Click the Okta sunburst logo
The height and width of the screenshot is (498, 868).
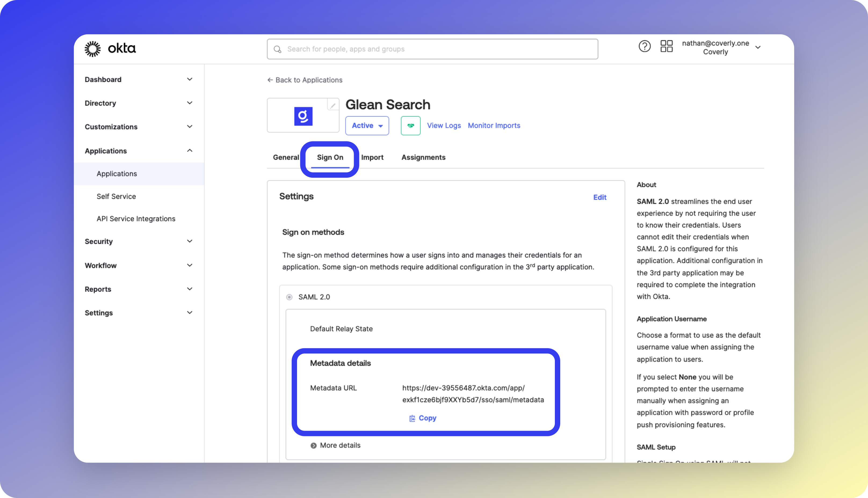93,49
